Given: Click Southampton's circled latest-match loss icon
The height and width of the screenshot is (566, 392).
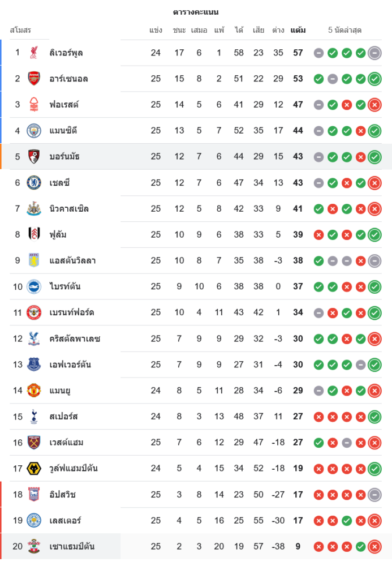Looking at the screenshot, I should click(374, 547).
